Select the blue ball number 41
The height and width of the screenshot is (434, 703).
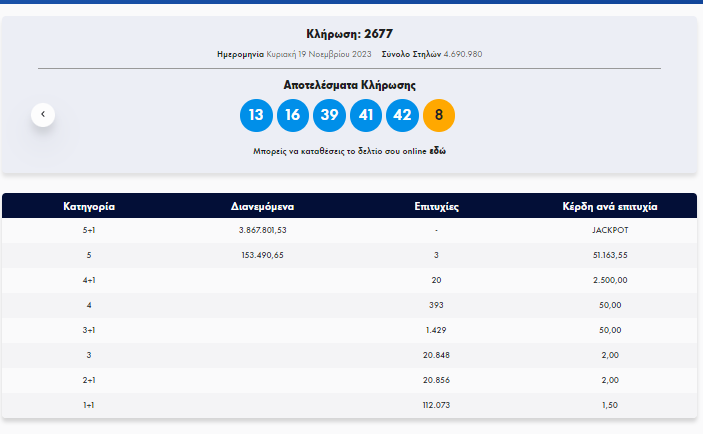click(x=366, y=115)
